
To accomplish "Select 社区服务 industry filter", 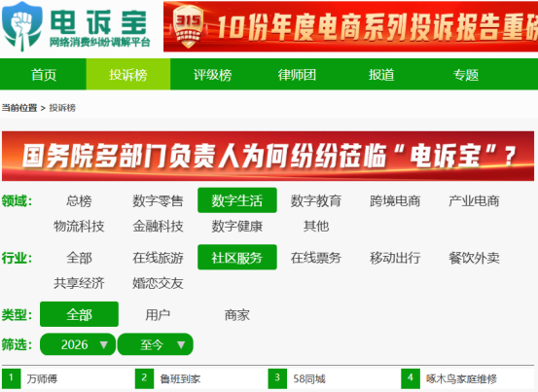I will click(237, 258).
